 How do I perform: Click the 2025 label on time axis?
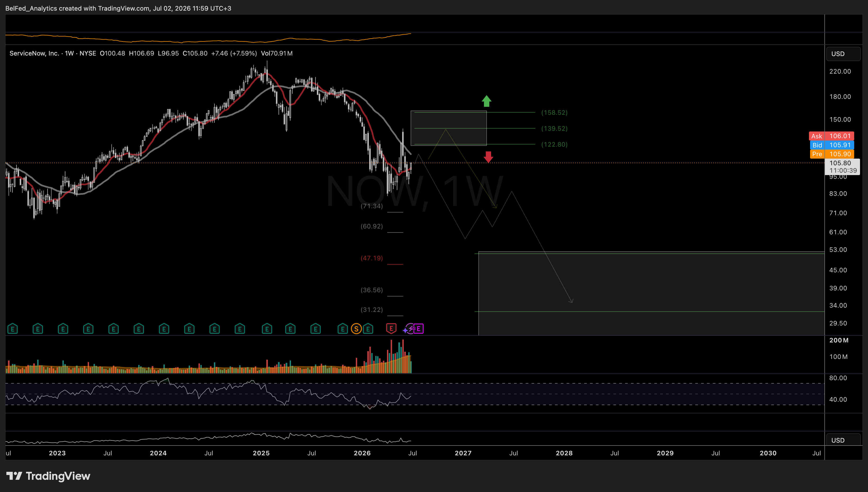(261, 453)
